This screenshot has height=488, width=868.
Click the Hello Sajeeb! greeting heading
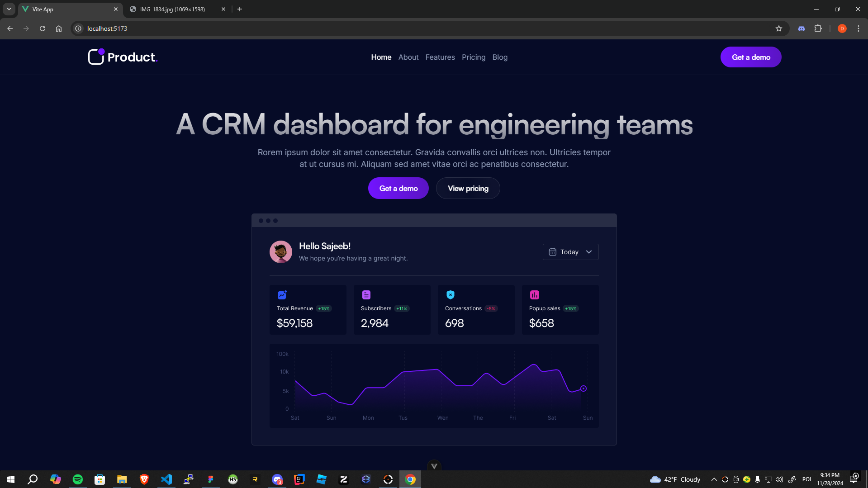(x=324, y=246)
